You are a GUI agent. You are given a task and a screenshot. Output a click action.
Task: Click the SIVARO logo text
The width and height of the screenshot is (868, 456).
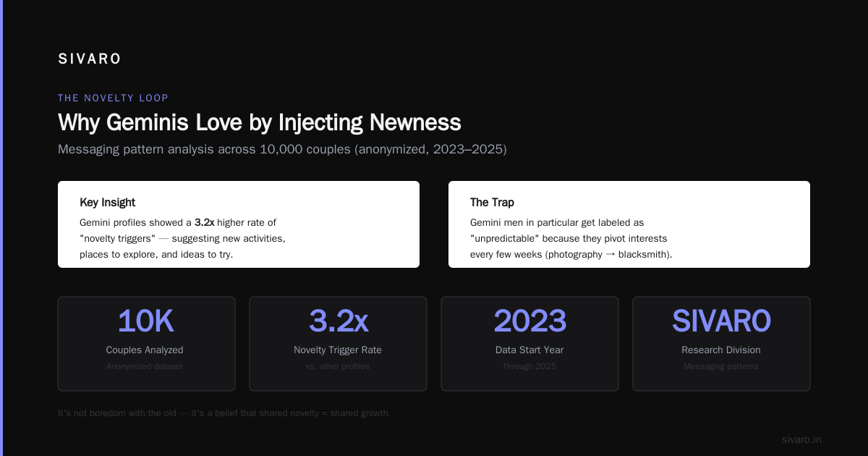pos(90,59)
